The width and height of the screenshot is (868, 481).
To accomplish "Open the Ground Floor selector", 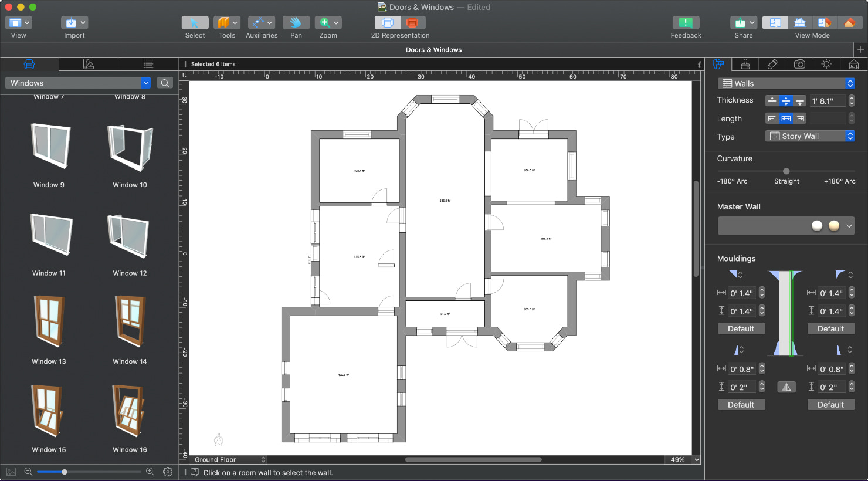I will click(228, 459).
